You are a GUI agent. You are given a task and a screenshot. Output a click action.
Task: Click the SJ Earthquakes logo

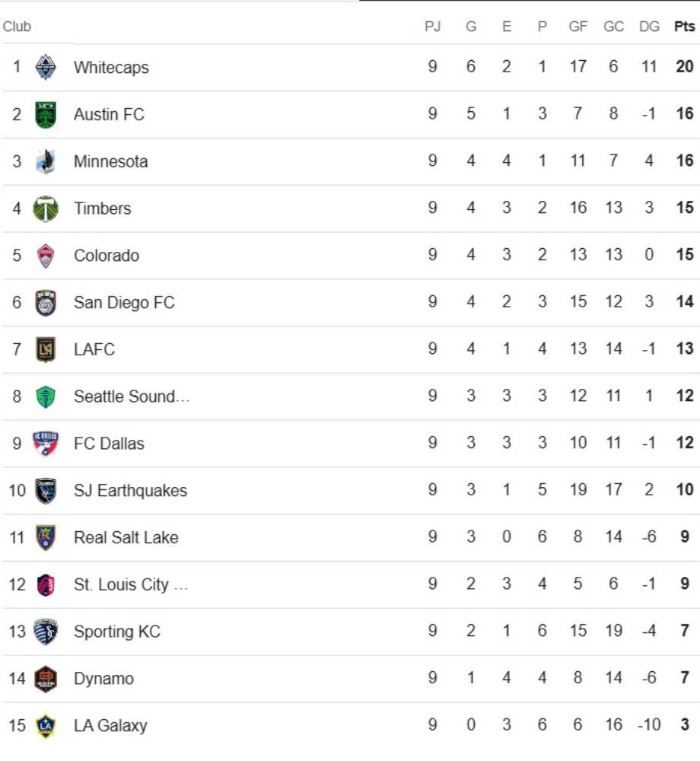(x=46, y=491)
